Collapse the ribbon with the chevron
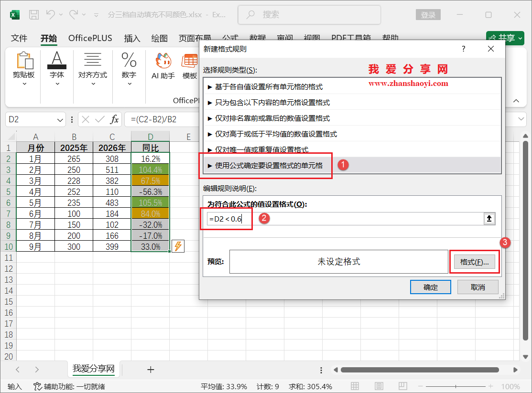This screenshot has height=393, width=532. (516, 101)
